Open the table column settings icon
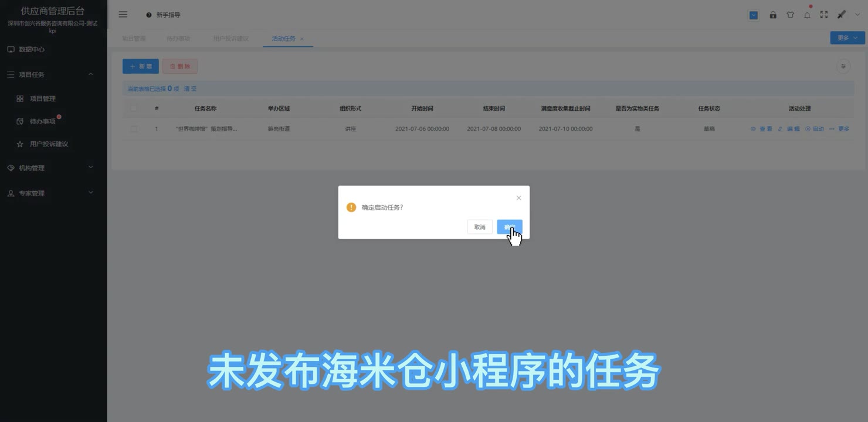The width and height of the screenshot is (868, 422). [x=843, y=66]
